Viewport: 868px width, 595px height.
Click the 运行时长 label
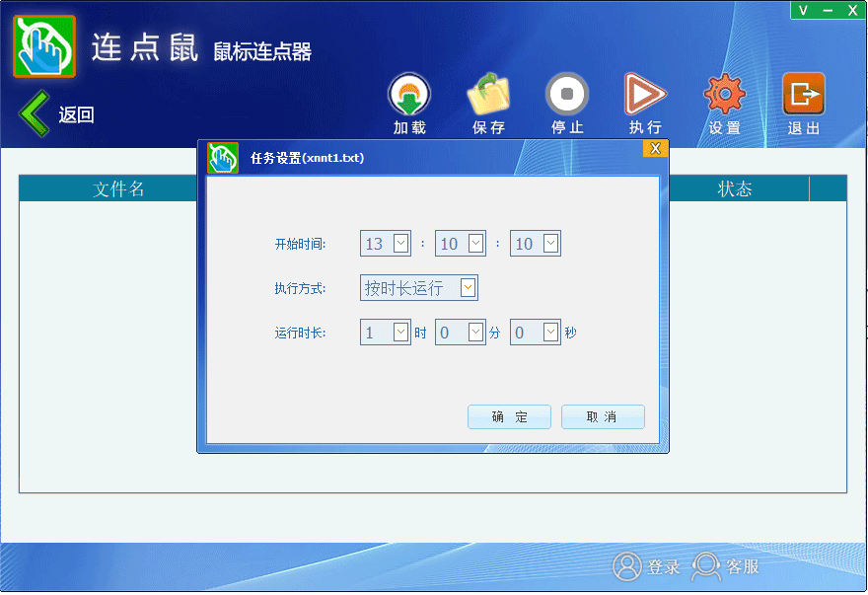301,333
